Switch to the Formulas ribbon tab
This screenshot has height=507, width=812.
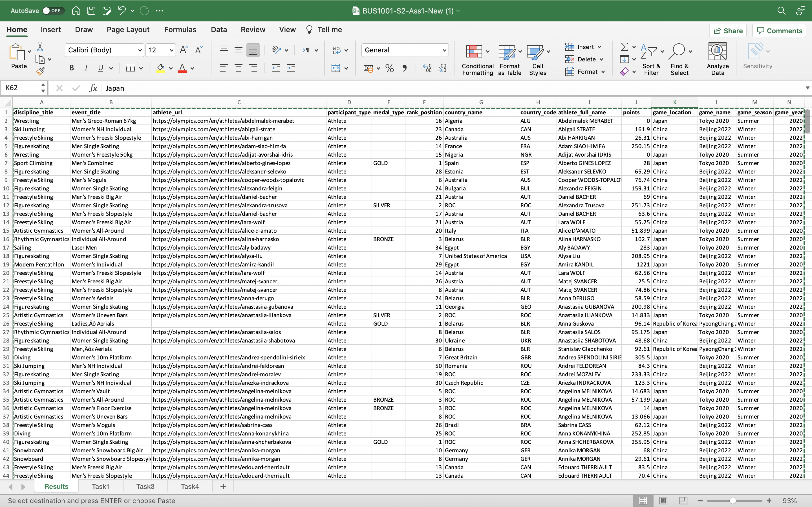coord(180,30)
